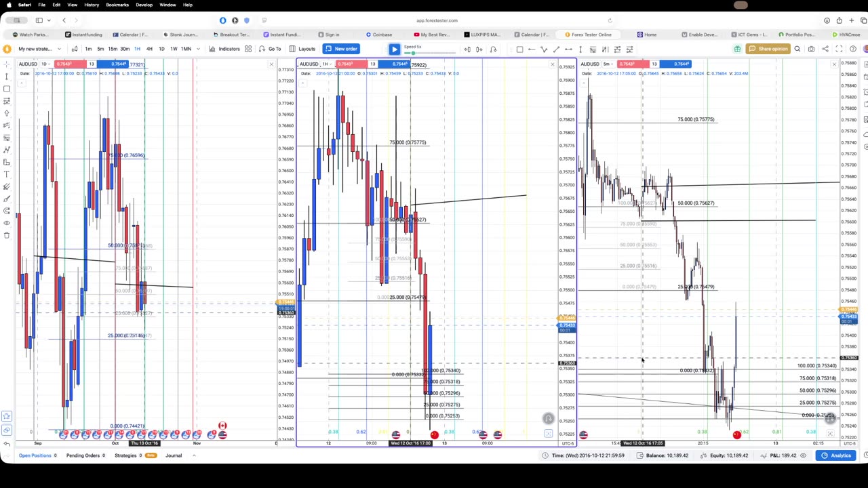Select the 5m timeframe
This screenshot has width=868, height=488.
click(100, 49)
